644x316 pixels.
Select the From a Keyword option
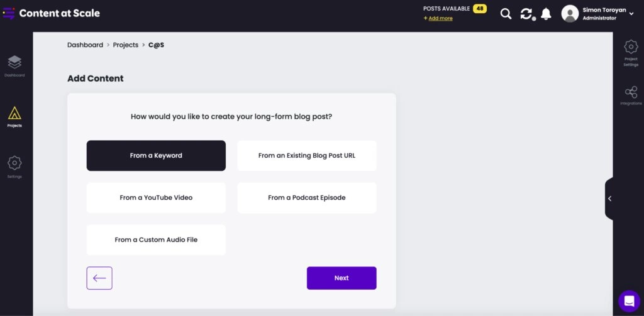pyautogui.click(x=156, y=156)
